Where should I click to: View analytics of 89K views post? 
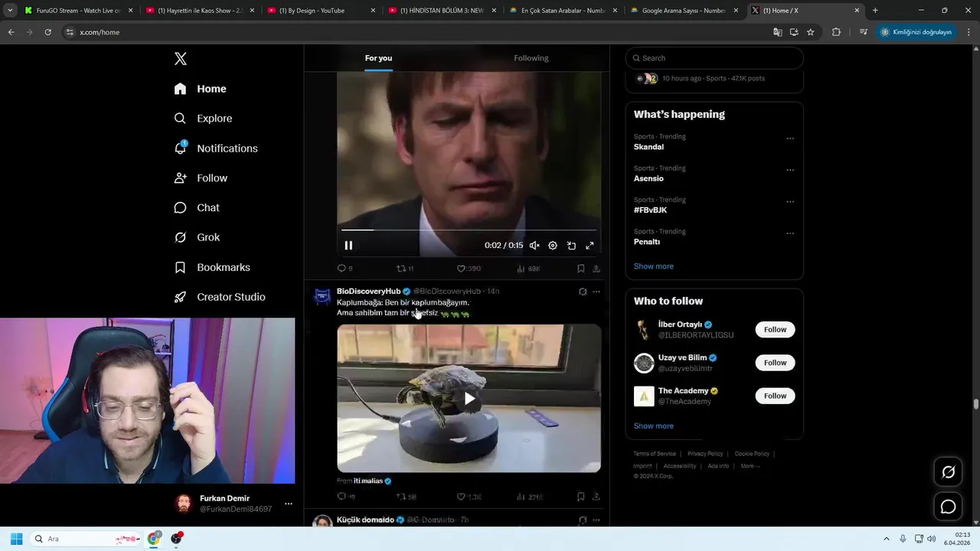528,269
